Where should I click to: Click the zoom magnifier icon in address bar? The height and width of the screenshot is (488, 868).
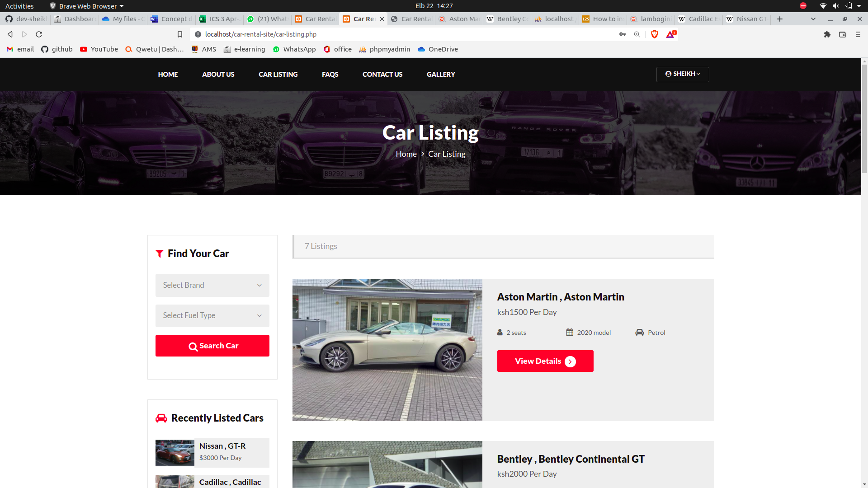637,34
